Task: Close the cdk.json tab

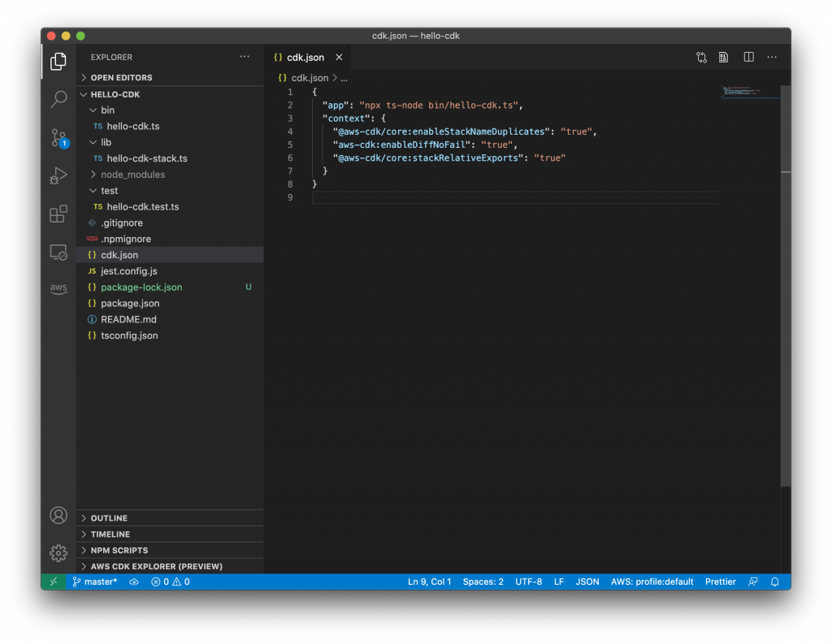Action: click(339, 58)
